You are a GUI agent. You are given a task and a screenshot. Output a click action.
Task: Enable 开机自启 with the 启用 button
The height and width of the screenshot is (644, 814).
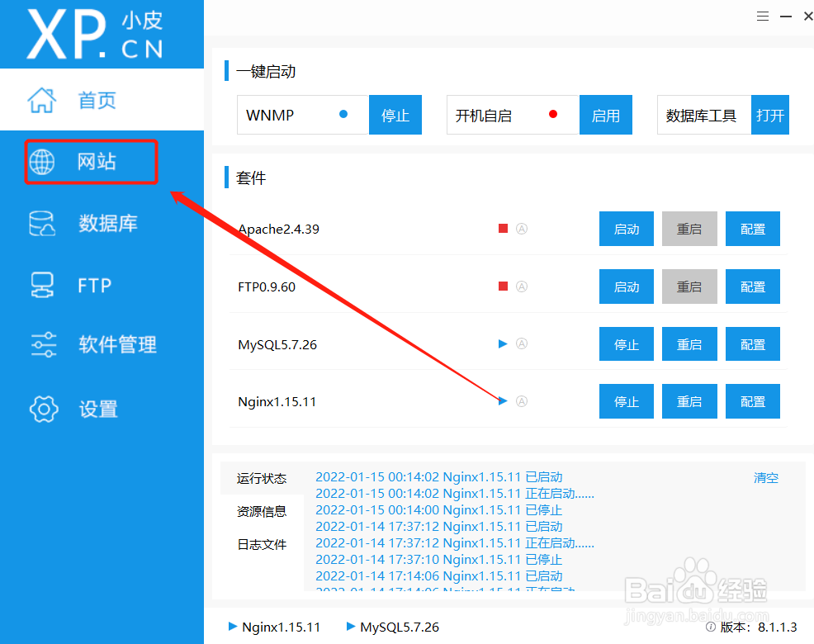(x=606, y=115)
